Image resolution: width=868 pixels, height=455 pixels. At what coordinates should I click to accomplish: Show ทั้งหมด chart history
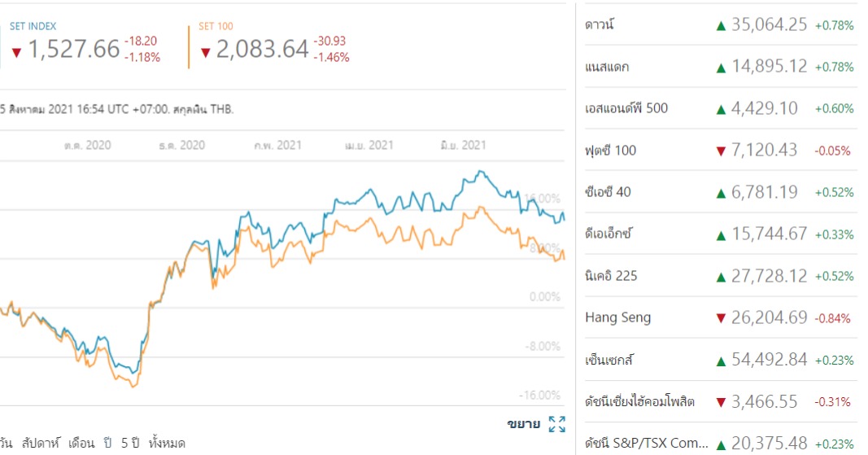coord(168,444)
